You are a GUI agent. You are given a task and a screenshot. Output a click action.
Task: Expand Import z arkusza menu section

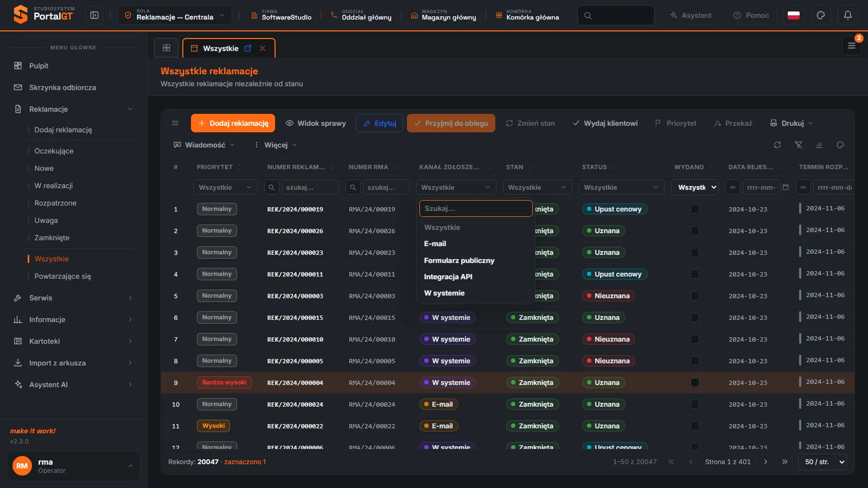point(74,363)
